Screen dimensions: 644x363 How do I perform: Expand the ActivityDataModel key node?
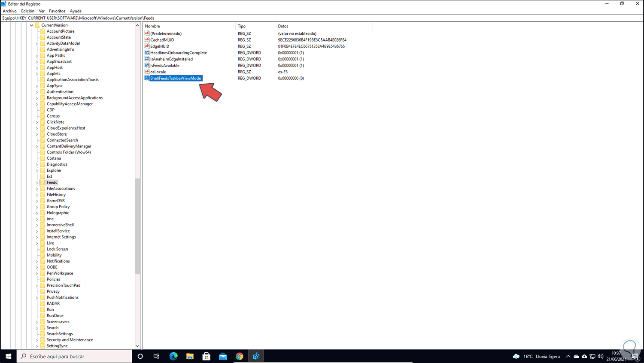coord(37,44)
